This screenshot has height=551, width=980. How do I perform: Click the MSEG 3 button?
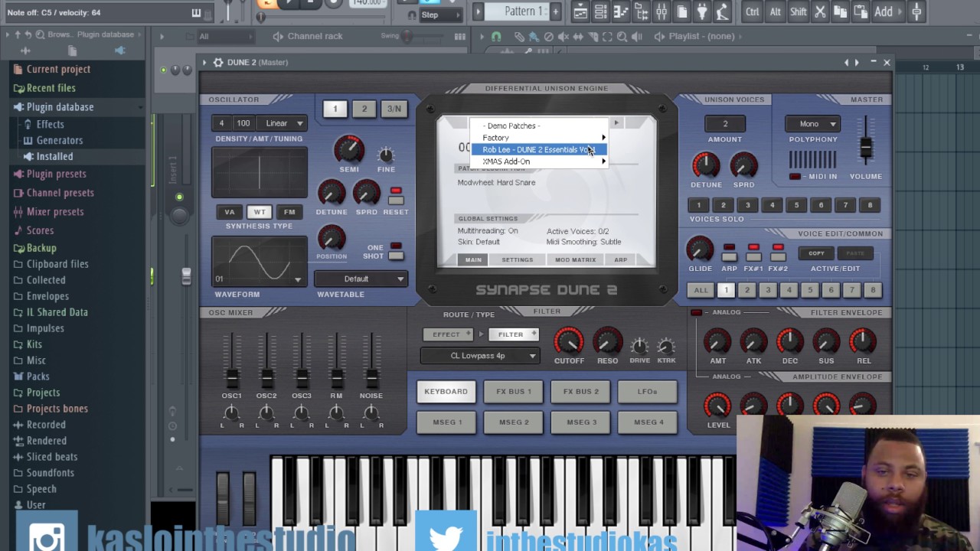[x=582, y=422]
